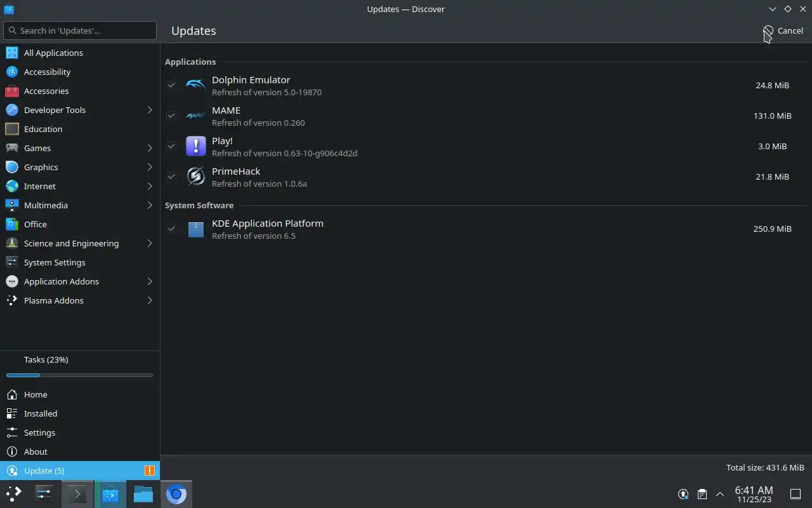Click the 'Total size: 431.6 MiB' text
Screen dimensions: 812x508
(765, 467)
